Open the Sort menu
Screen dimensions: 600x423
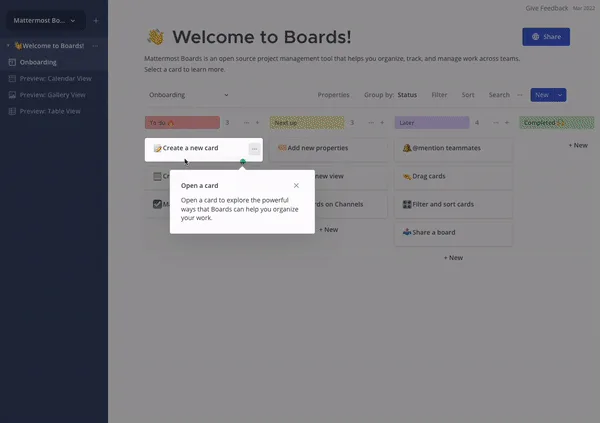pos(468,95)
